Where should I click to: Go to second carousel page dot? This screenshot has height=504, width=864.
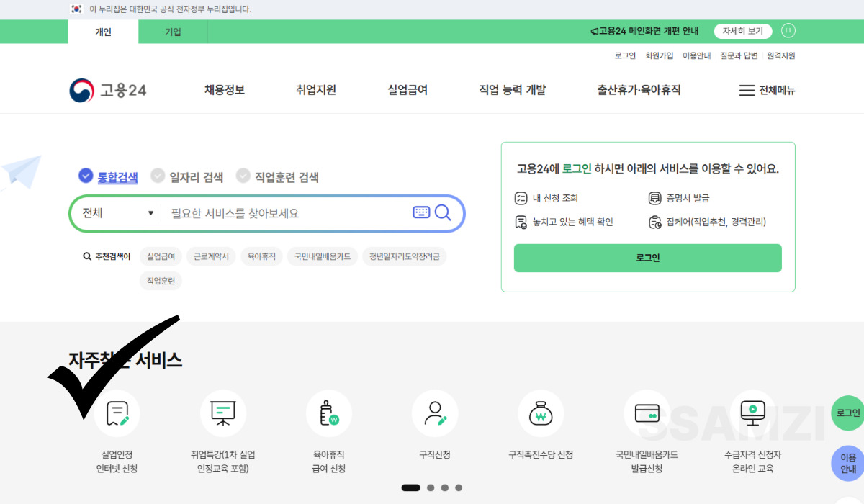(x=431, y=487)
